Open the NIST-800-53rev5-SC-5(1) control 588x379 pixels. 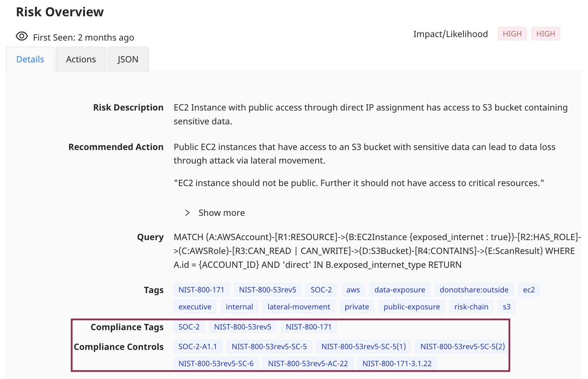pos(364,346)
